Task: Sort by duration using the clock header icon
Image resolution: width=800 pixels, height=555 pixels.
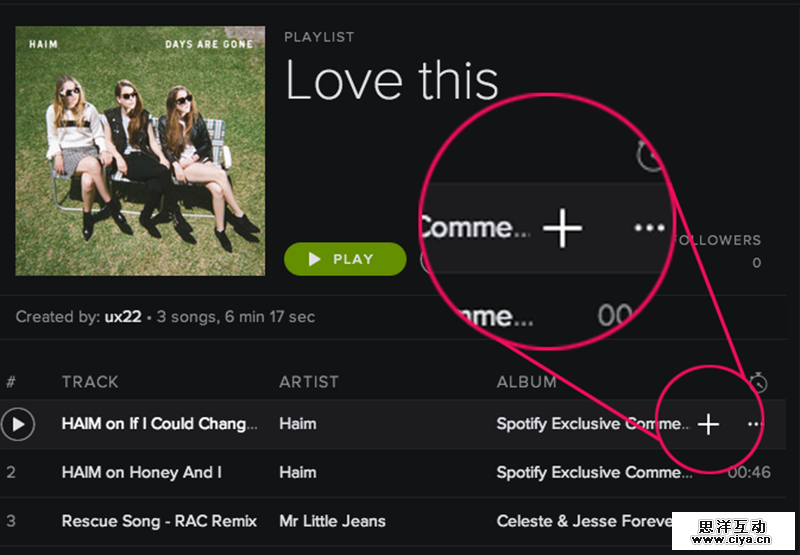Action: click(758, 382)
